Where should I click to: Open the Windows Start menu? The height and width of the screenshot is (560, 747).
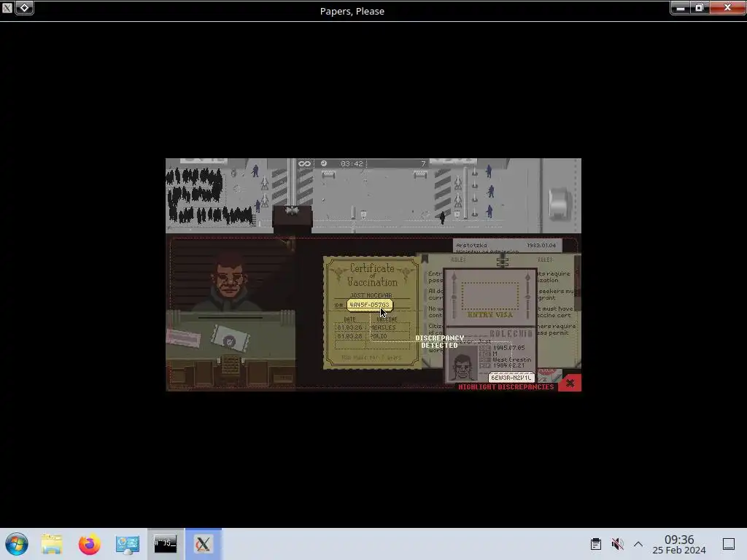click(x=17, y=544)
